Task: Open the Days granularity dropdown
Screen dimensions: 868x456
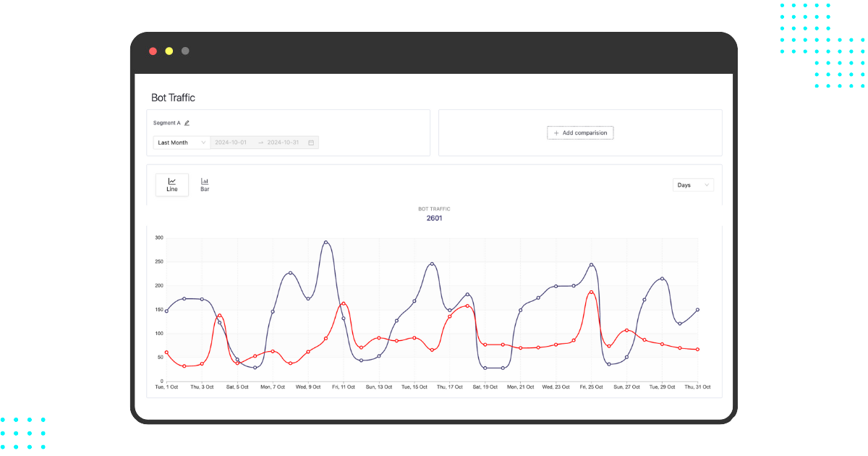Action: point(693,185)
